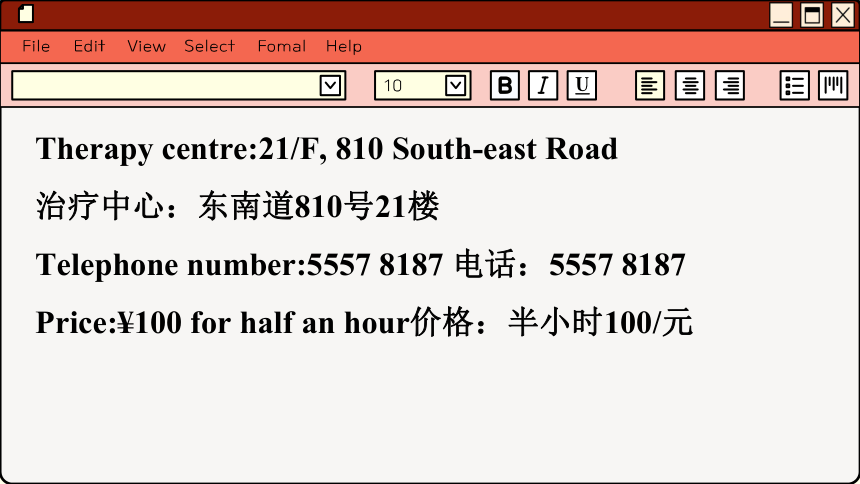Toggle bold formatting
The width and height of the screenshot is (860, 484).
[505, 85]
